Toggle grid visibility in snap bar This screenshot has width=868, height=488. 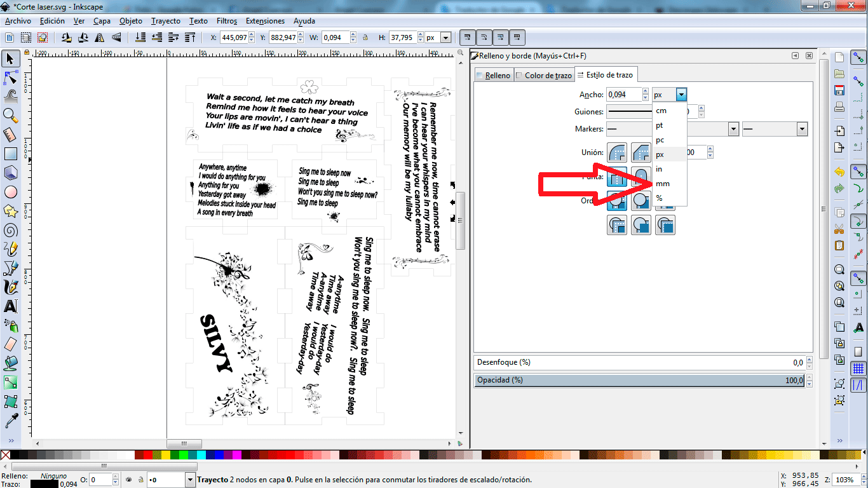(858, 369)
